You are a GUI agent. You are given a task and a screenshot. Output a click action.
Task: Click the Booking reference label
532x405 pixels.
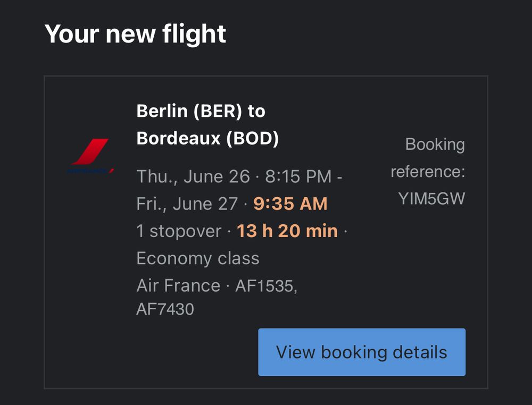click(428, 158)
